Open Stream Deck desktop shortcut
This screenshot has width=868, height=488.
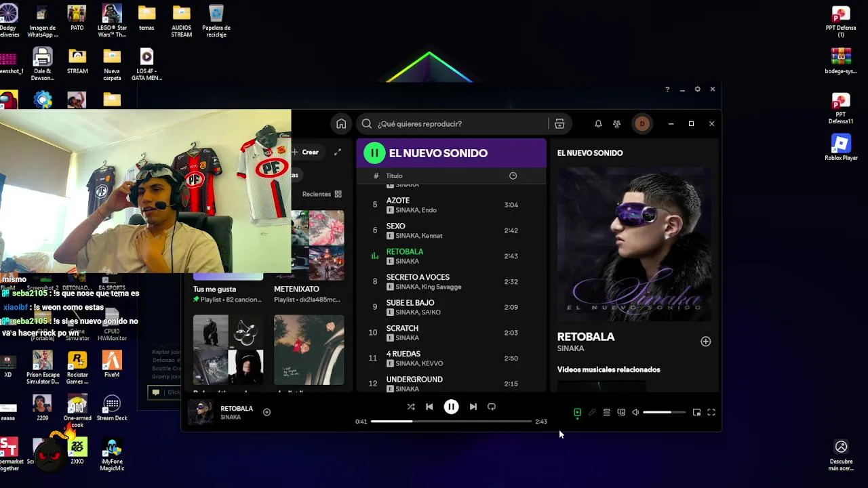pos(112,408)
